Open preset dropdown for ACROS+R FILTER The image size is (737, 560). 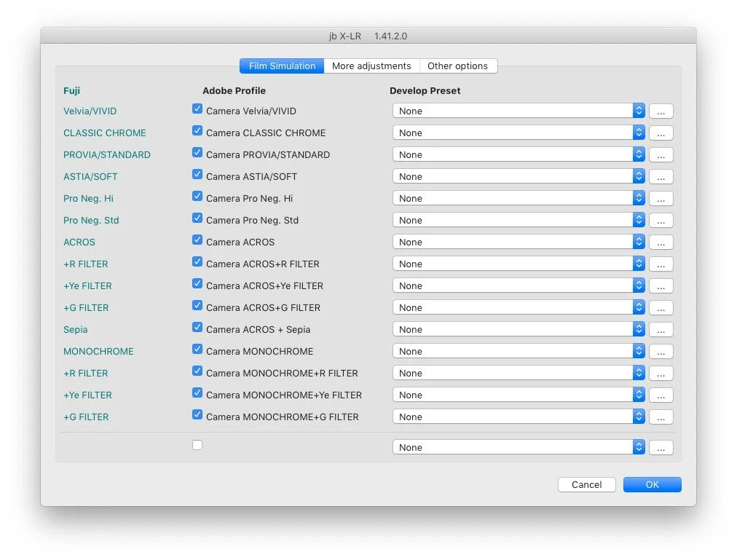click(519, 264)
